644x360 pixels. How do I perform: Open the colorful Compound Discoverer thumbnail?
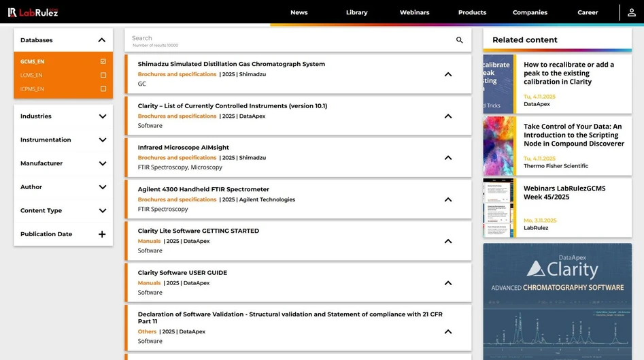coord(498,146)
